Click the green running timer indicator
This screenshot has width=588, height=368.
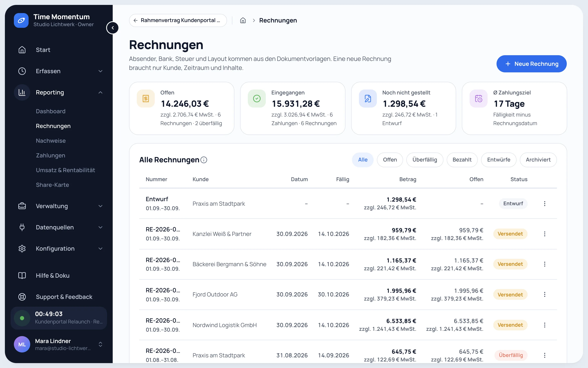tap(22, 318)
